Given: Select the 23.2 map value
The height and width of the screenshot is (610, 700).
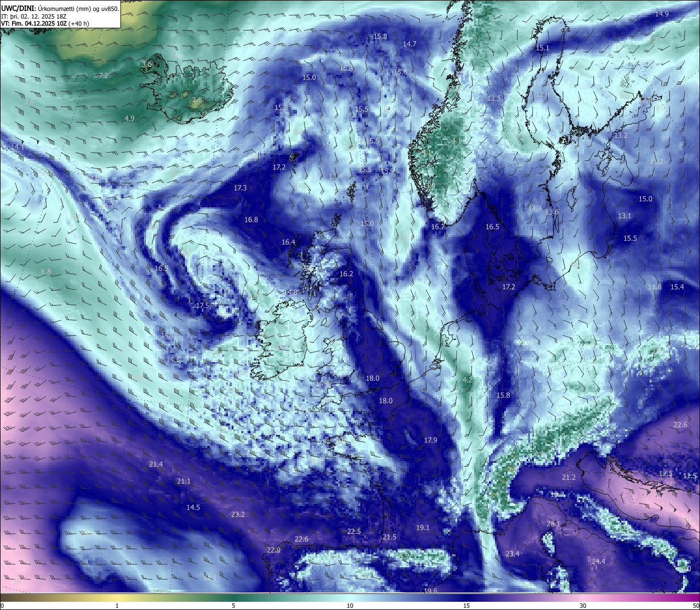Looking at the screenshot, I should (238, 514).
